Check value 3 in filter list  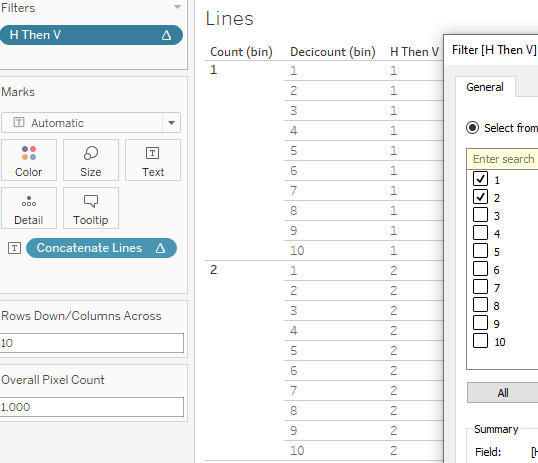point(480,215)
